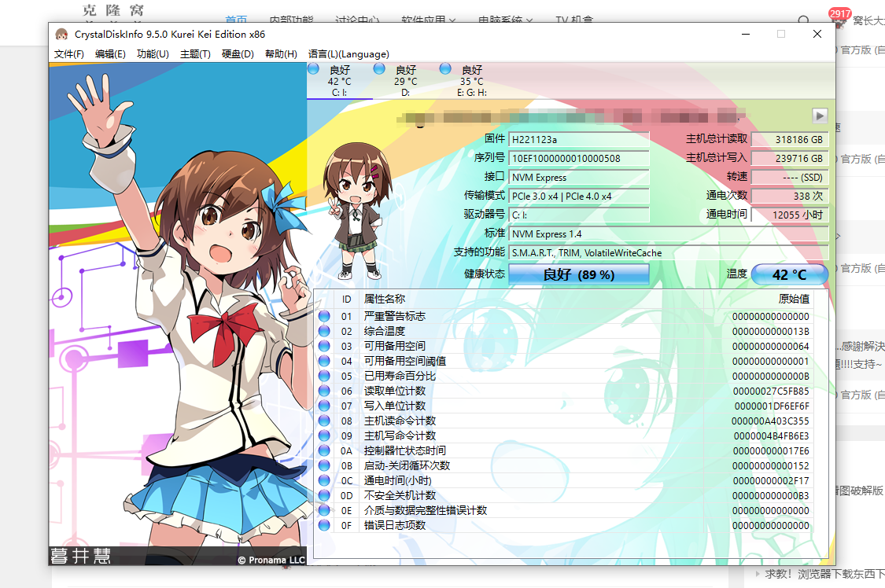Open 求教! 浏览器下载东西 link in browser page
The height and width of the screenshot is (588, 885).
824,574
